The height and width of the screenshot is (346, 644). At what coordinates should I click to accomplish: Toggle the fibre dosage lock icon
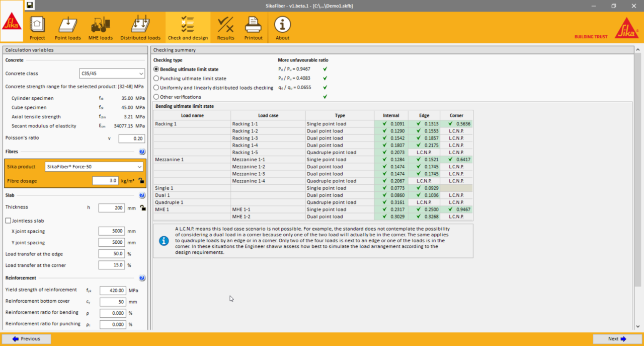(x=141, y=181)
